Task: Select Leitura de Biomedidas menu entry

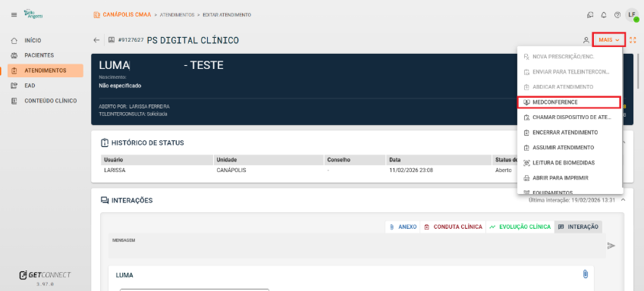Action: click(x=570, y=163)
